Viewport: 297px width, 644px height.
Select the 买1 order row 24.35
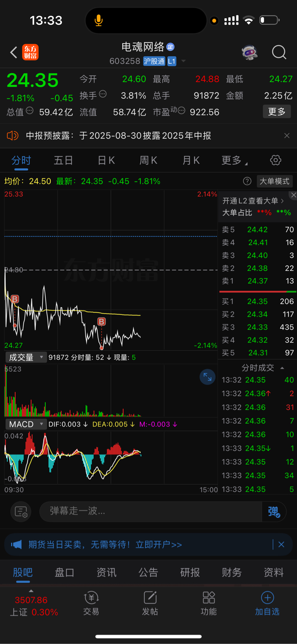pyautogui.click(x=258, y=301)
